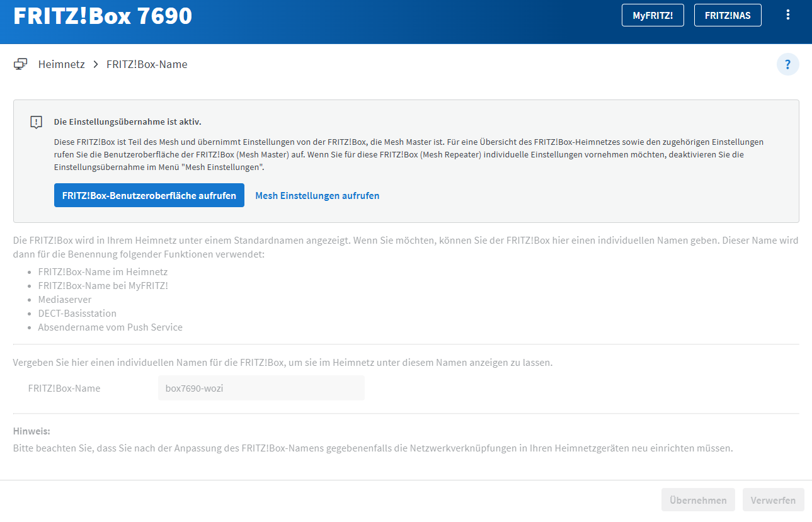The height and width of the screenshot is (522, 812).
Task: Click the 'DECT-Basisstation' list item
Action: tap(77, 314)
